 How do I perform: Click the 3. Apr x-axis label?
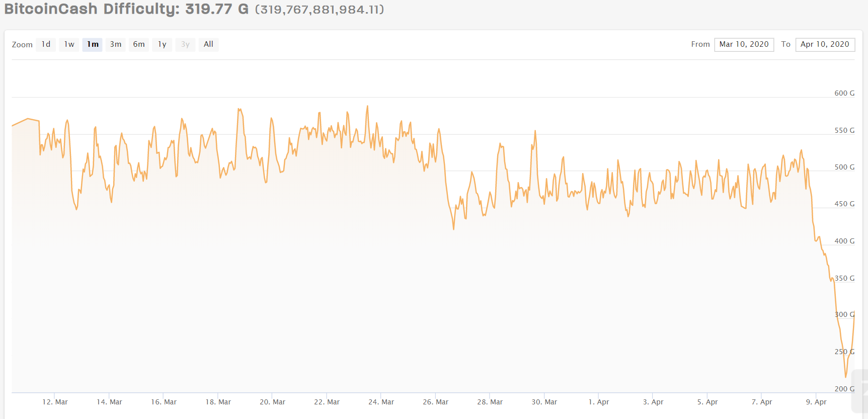(653, 402)
